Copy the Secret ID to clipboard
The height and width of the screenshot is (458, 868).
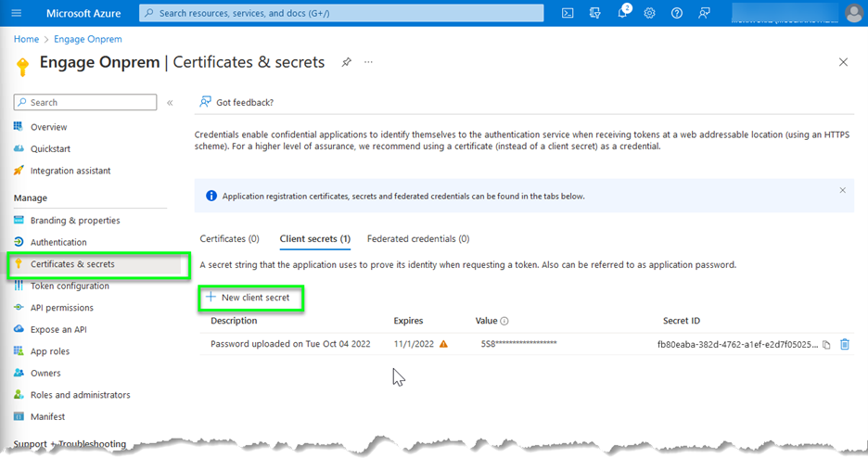click(826, 345)
